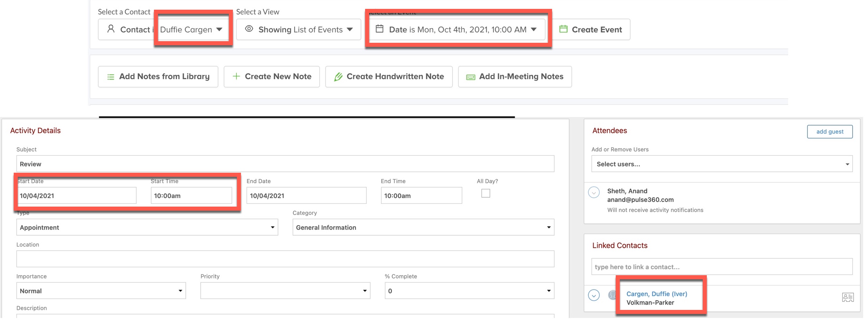
Task: Click the calendar icon beside Date
Action: [x=380, y=29]
